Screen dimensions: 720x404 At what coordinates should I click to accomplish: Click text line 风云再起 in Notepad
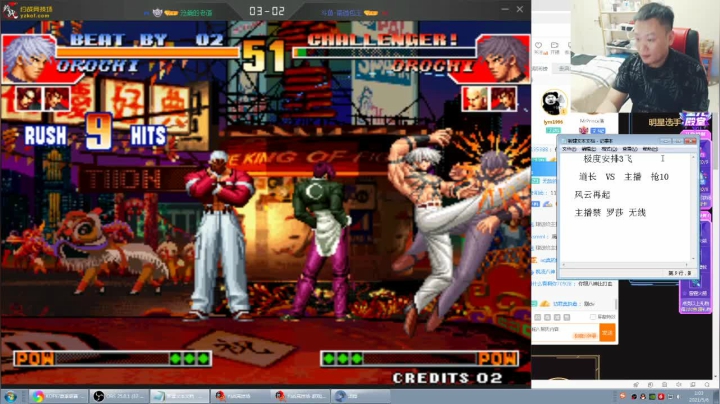tap(592, 195)
